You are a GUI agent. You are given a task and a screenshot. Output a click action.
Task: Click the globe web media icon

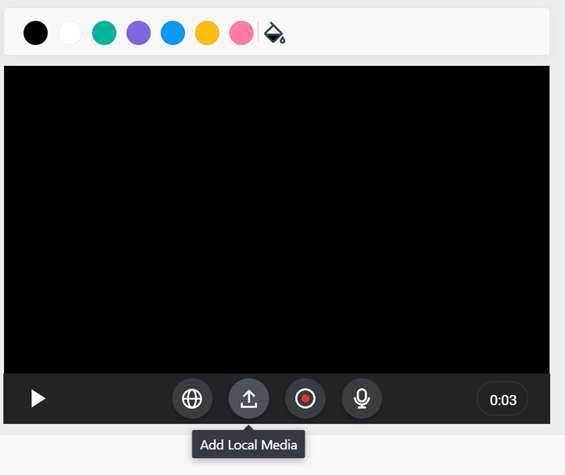(x=192, y=399)
